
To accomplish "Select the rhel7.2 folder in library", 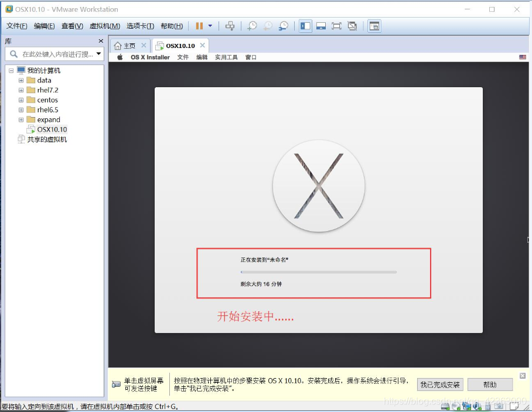I will click(42, 90).
